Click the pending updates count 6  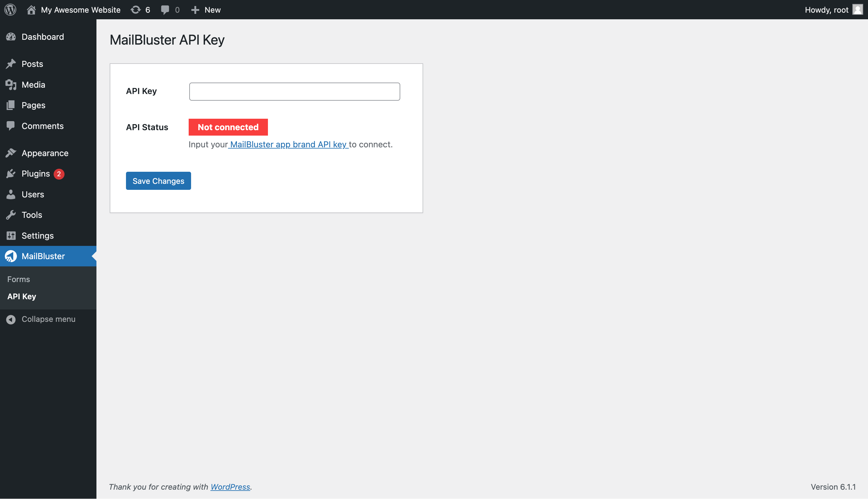tap(148, 10)
